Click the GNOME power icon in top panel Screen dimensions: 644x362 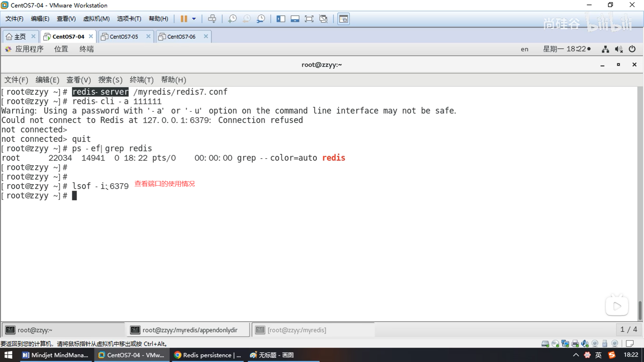click(x=632, y=49)
